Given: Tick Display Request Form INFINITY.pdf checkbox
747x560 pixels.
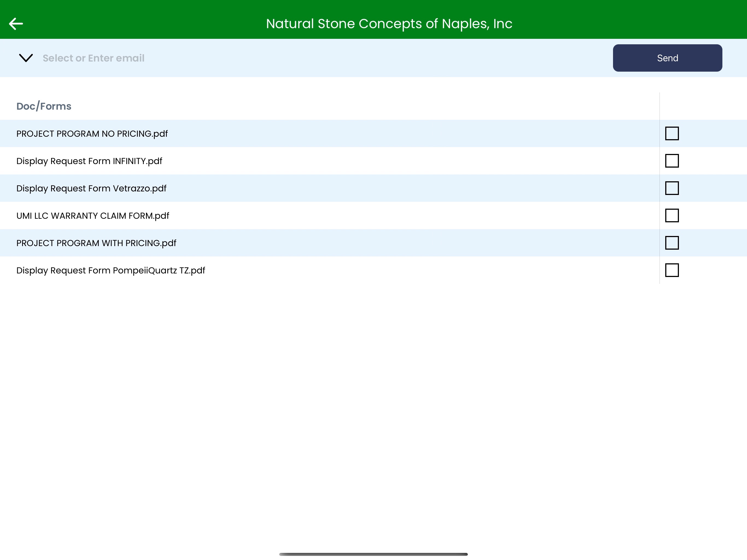Looking at the screenshot, I should (x=672, y=161).
